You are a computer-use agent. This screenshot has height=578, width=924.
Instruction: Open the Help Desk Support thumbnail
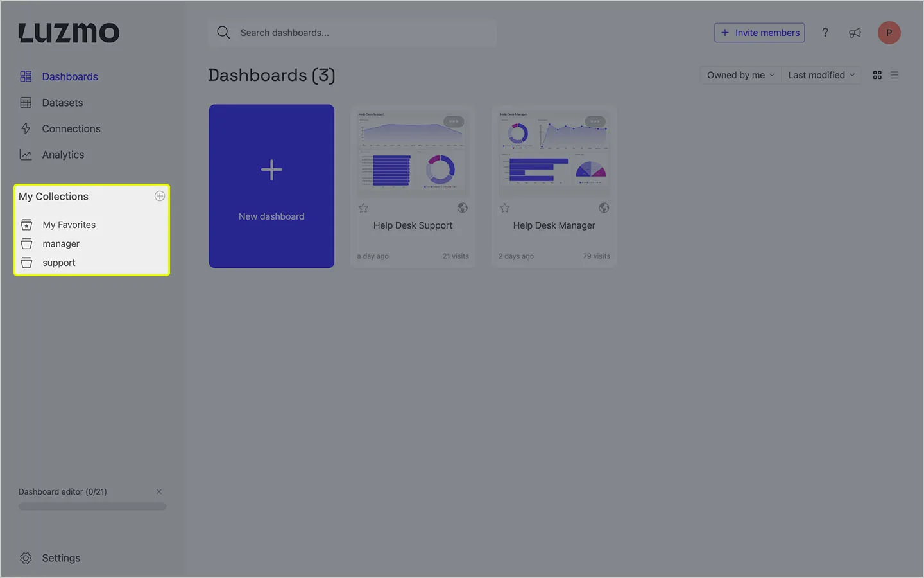(413, 152)
